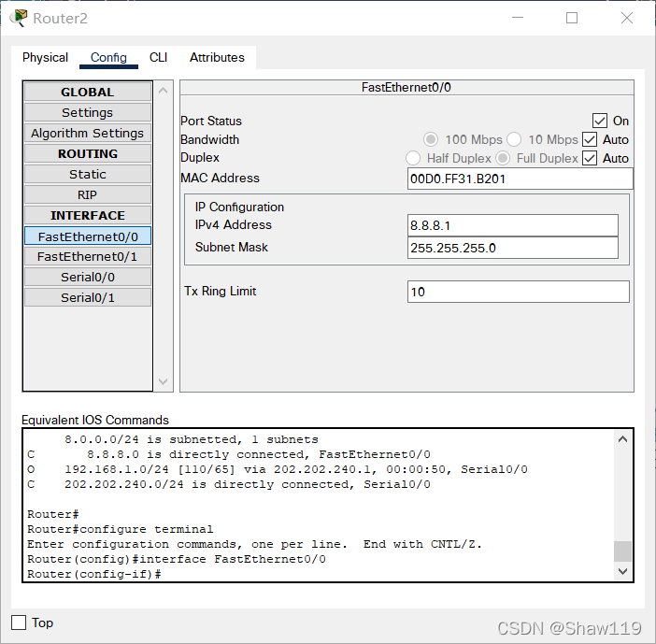
Task: Click the Router2 Packet Tracer title icon
Action: tap(19, 18)
